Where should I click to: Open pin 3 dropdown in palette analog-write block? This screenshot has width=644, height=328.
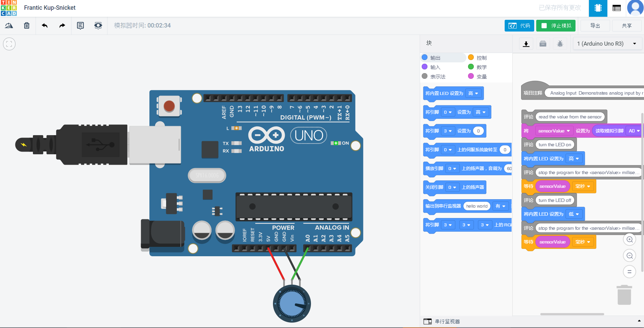click(x=448, y=131)
